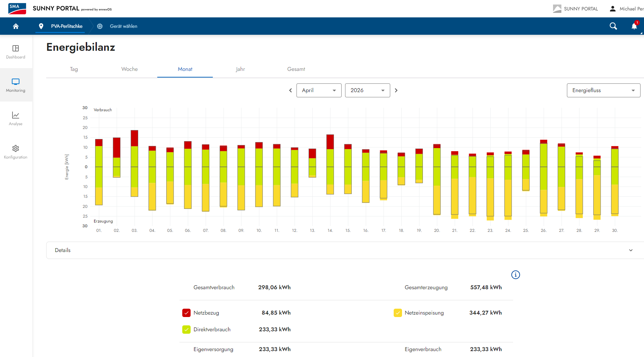Screen dimensions: 644x357
Task: Toggle the Netzeinspeisung checkbox
Action: tap(398, 313)
